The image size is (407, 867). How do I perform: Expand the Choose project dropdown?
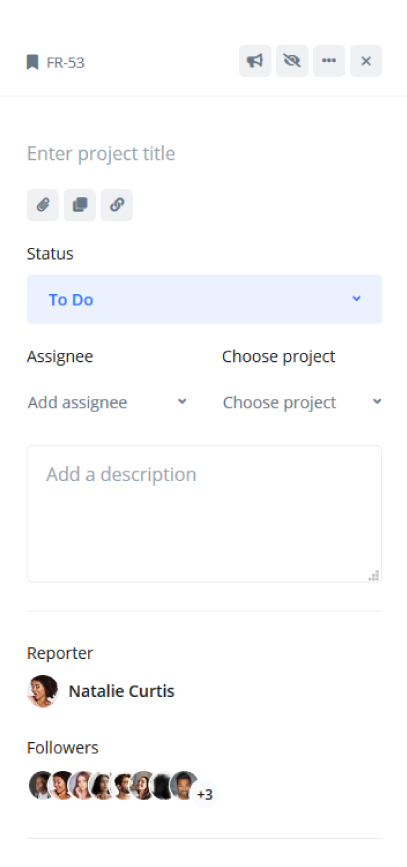click(x=302, y=403)
